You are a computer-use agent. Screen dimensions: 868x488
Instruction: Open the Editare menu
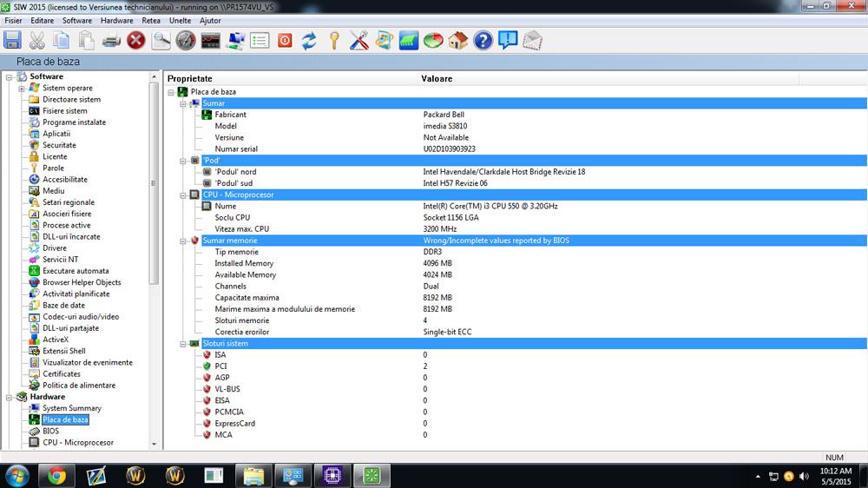42,21
